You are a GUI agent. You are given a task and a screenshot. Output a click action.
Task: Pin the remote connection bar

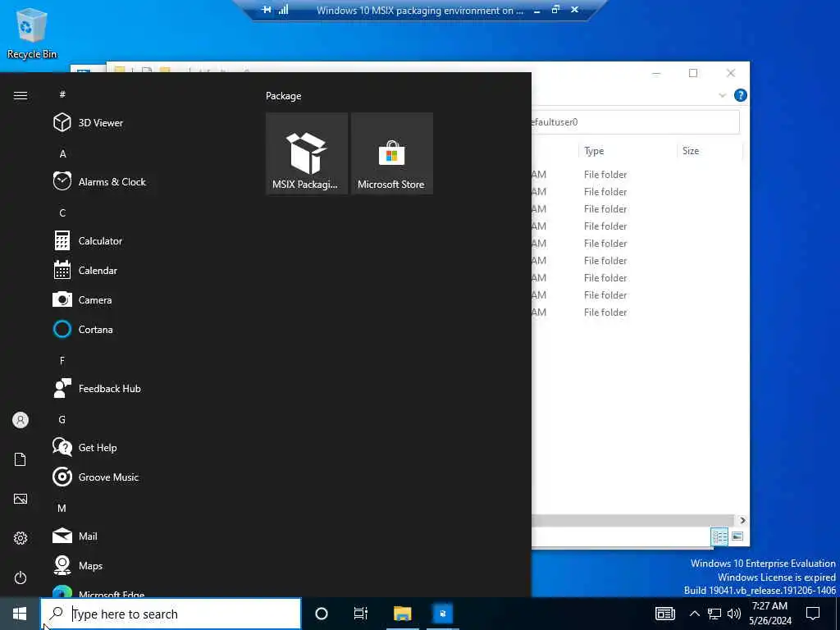267,10
